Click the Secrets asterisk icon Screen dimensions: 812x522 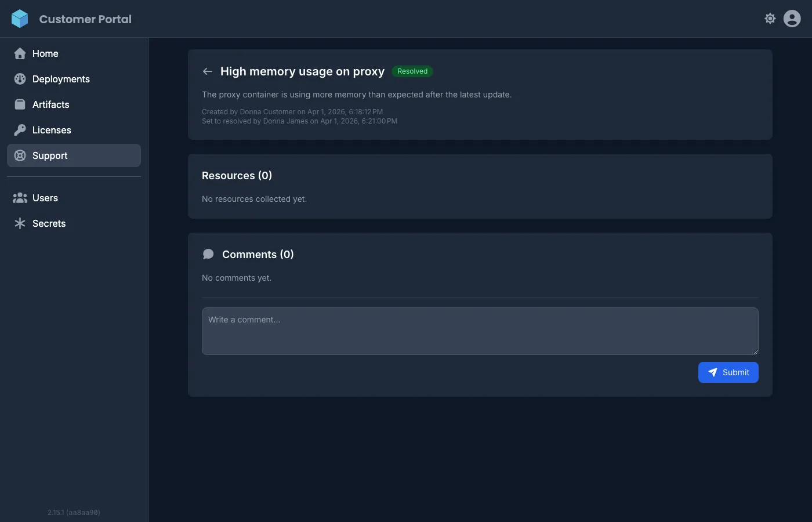[20, 223]
